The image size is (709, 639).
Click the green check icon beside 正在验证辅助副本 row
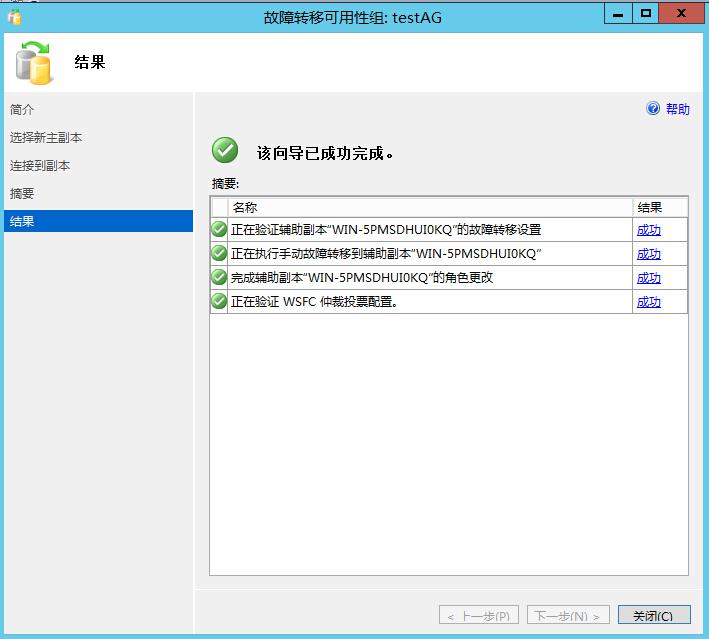(x=219, y=229)
